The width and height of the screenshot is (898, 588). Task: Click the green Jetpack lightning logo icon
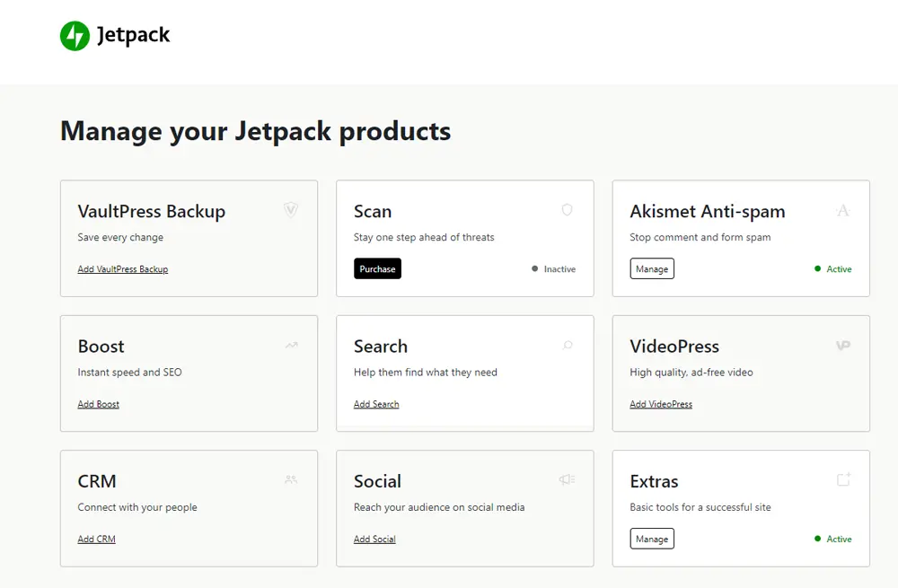point(75,36)
